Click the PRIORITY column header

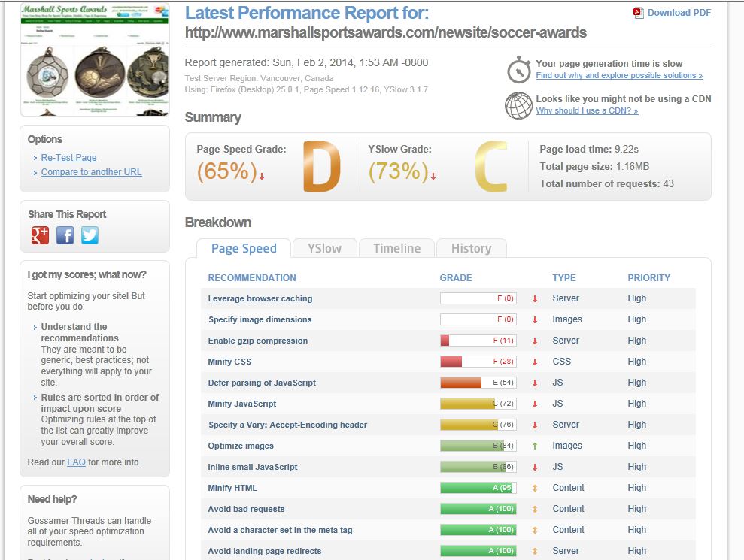tap(648, 278)
